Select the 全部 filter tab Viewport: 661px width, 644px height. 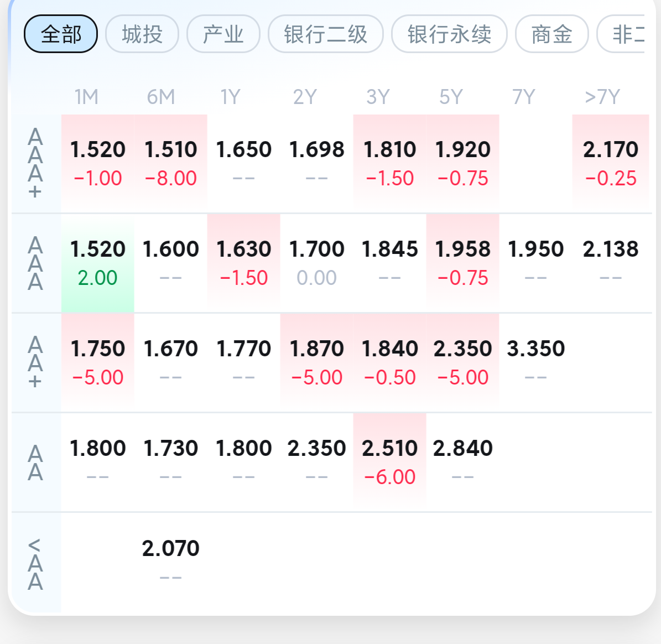61,34
